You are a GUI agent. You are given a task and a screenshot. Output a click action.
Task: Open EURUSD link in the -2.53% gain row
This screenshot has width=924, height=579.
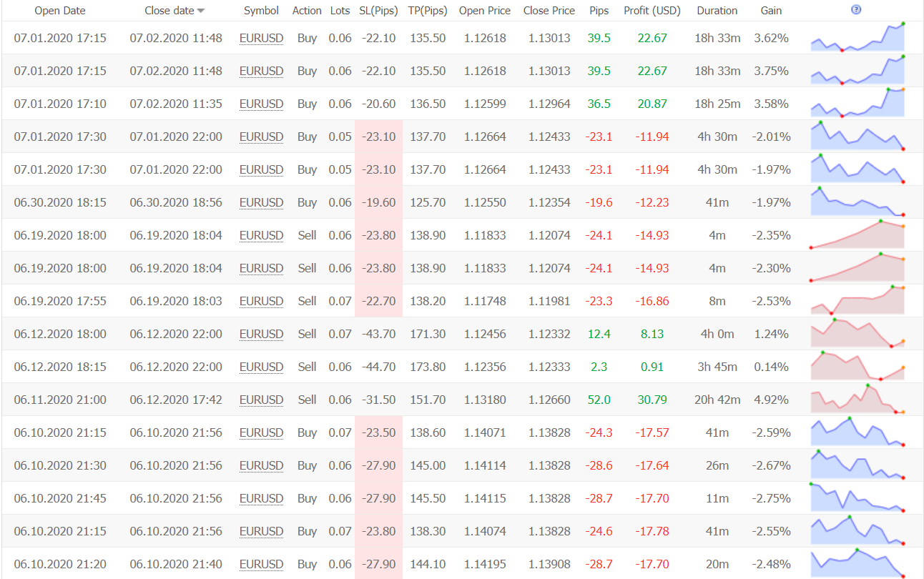point(261,301)
